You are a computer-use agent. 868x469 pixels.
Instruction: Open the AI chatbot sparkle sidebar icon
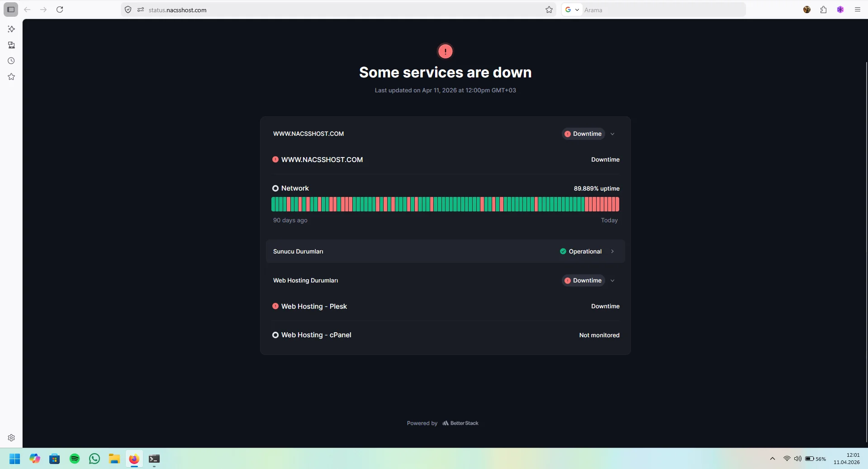coord(11,29)
